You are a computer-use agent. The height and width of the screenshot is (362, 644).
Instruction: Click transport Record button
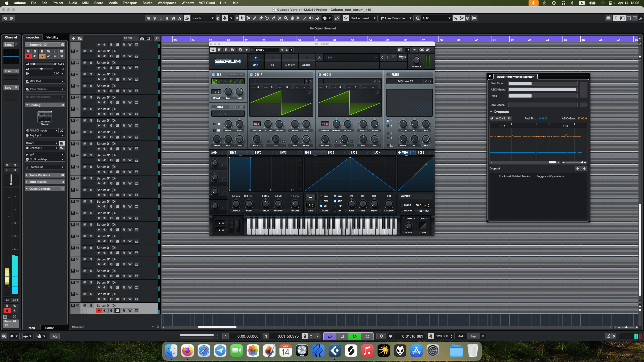point(367,336)
